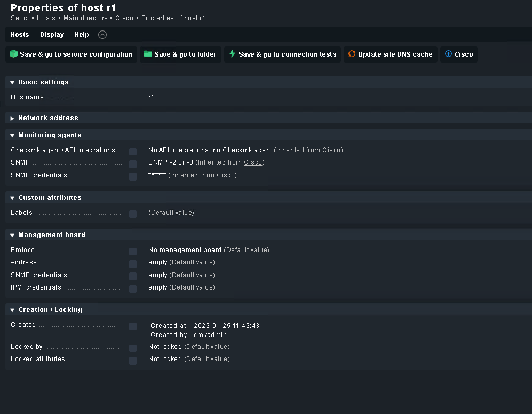Expand the Network address section

point(12,119)
